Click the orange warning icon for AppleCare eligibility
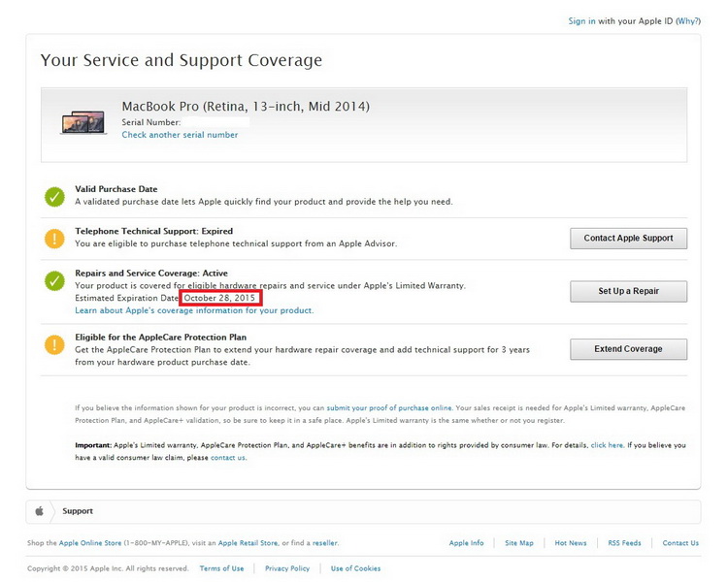 (x=55, y=343)
